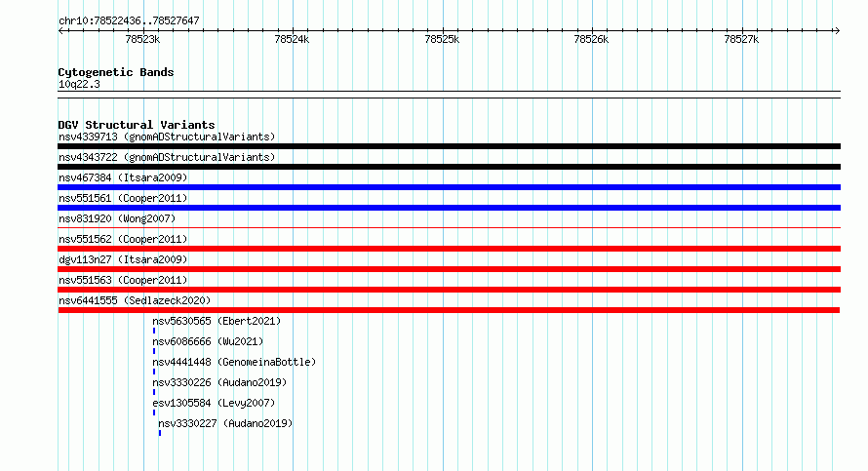Click the blue bar under nsv551561
Viewport: 868px width, 471px height.
coord(449,208)
